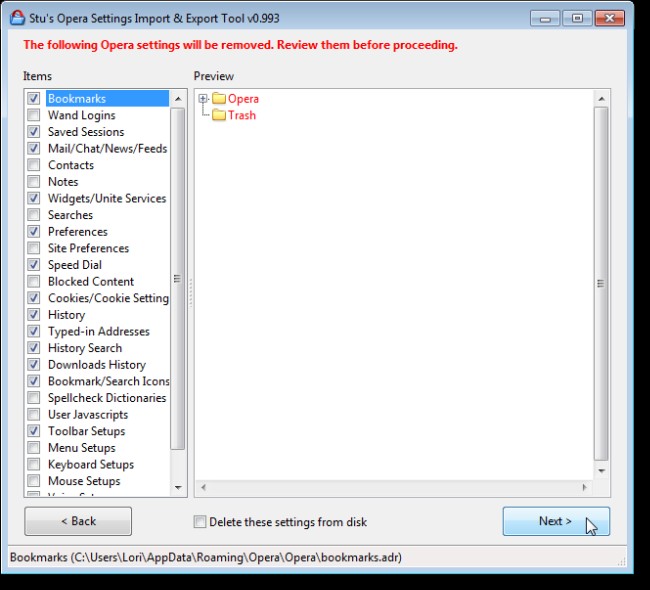
Task: Select the Toolbar Setups list item
Action: click(86, 431)
